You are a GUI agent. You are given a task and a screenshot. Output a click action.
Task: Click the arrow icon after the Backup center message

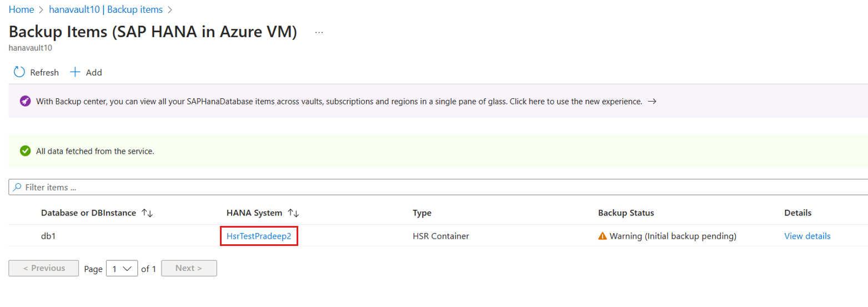(653, 102)
